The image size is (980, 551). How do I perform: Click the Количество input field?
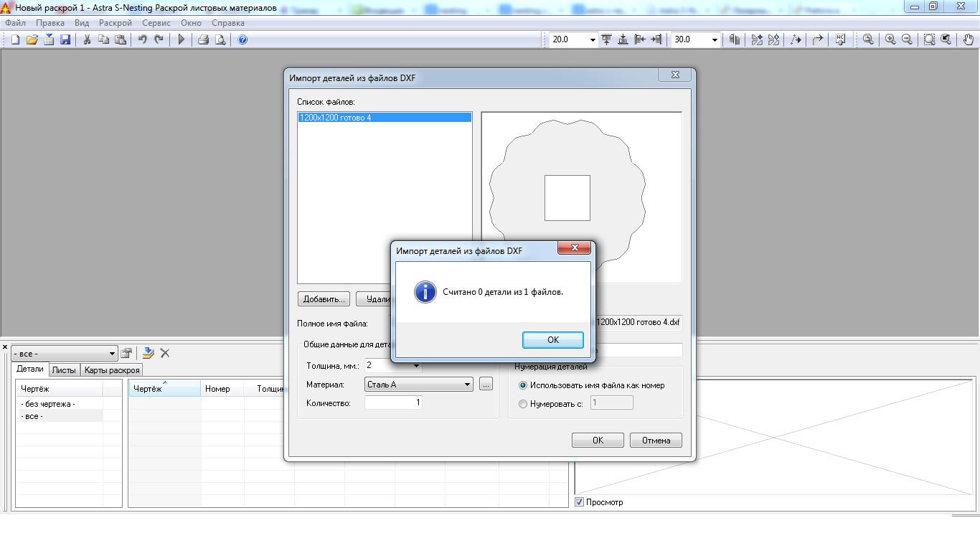click(393, 403)
